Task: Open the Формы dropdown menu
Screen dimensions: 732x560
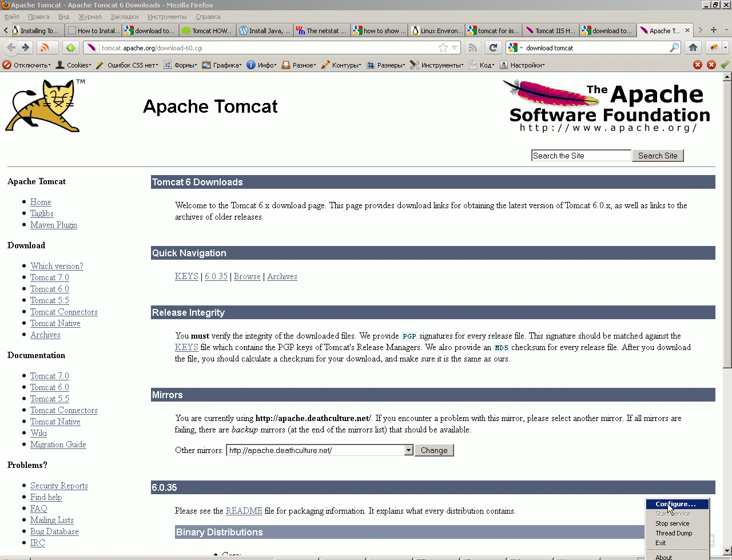Action: (x=180, y=65)
